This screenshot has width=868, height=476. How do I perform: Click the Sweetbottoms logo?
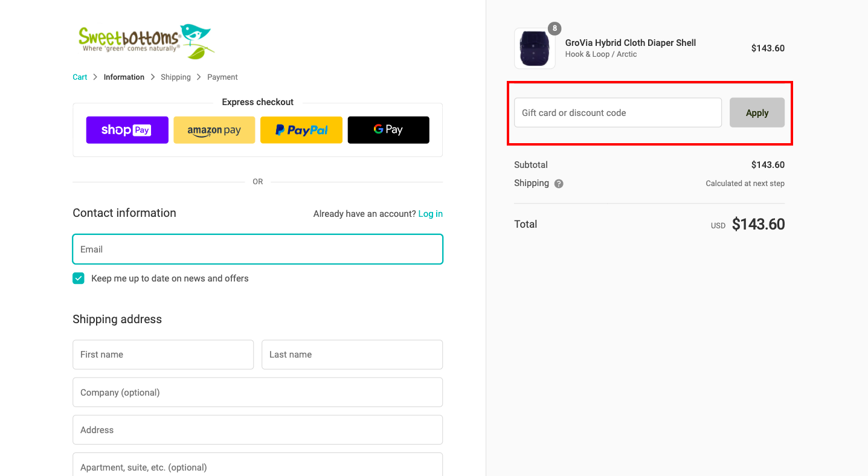[146, 42]
